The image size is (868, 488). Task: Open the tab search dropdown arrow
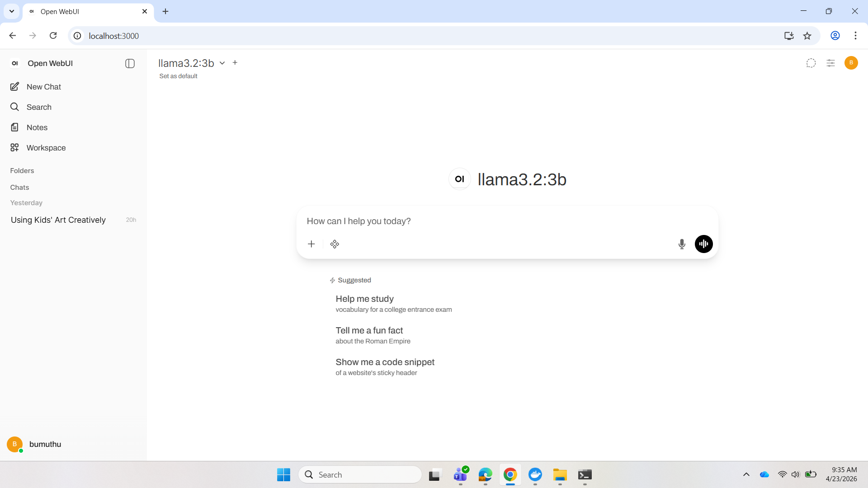12,11
